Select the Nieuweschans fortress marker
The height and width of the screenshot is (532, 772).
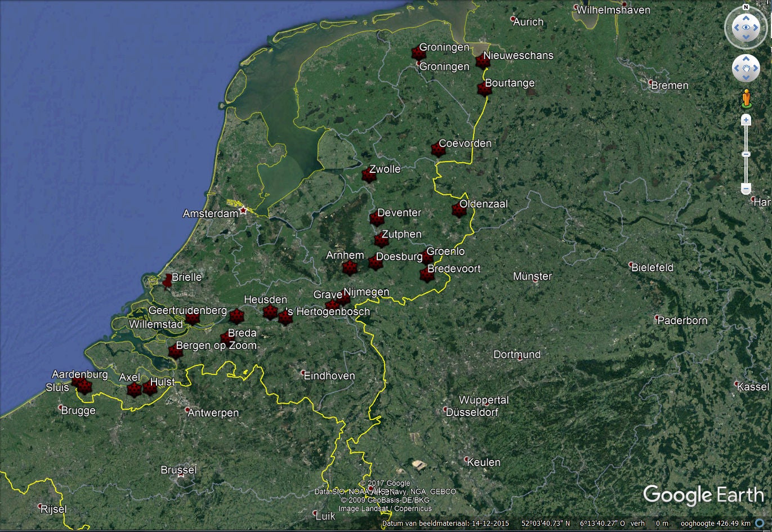click(x=483, y=61)
